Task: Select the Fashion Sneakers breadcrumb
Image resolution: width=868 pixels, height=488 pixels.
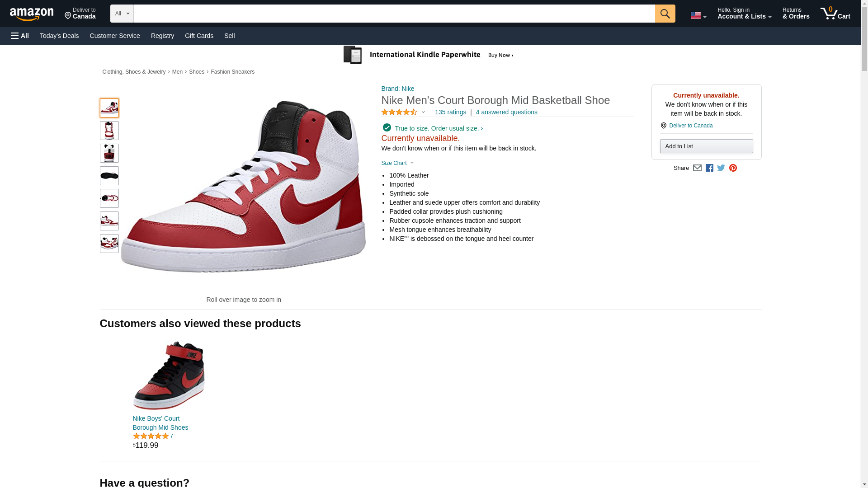Action: (232, 72)
